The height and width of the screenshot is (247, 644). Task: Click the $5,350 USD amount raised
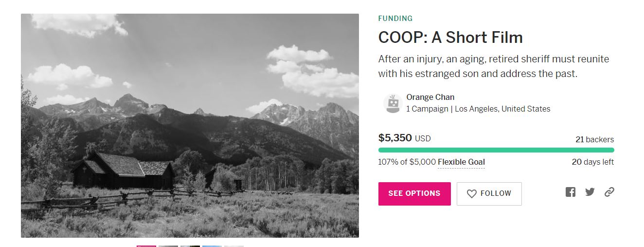pos(405,138)
